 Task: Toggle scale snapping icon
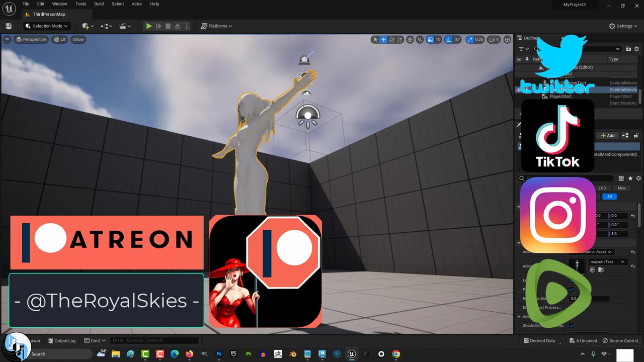[470, 40]
